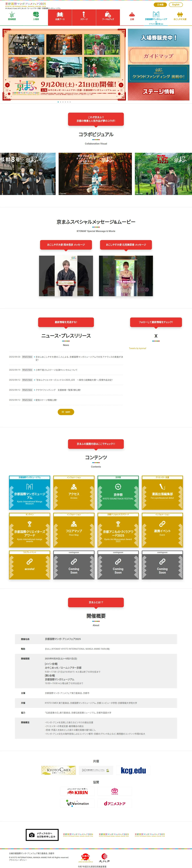Open news 配信ステージ情報公開
192x868 pixels.
click(46, 400)
